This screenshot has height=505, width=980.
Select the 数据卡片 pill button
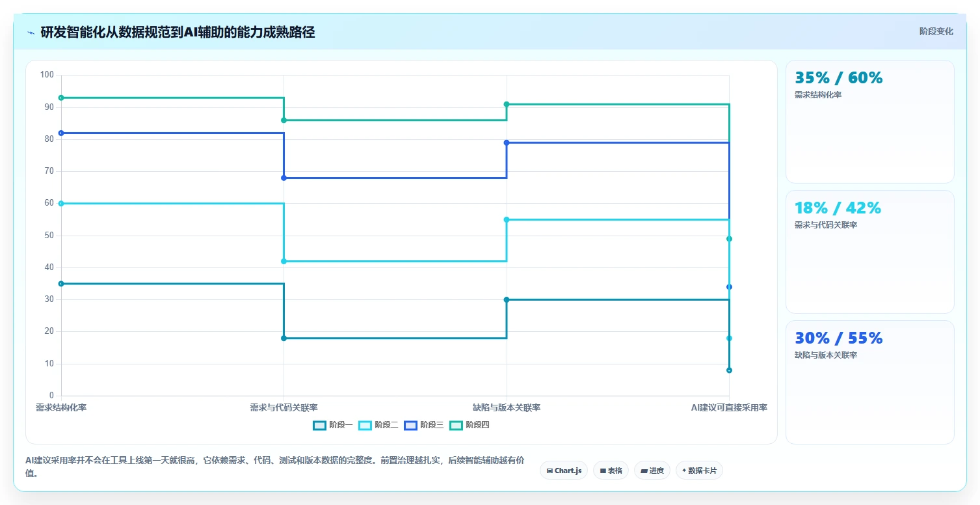(x=699, y=470)
